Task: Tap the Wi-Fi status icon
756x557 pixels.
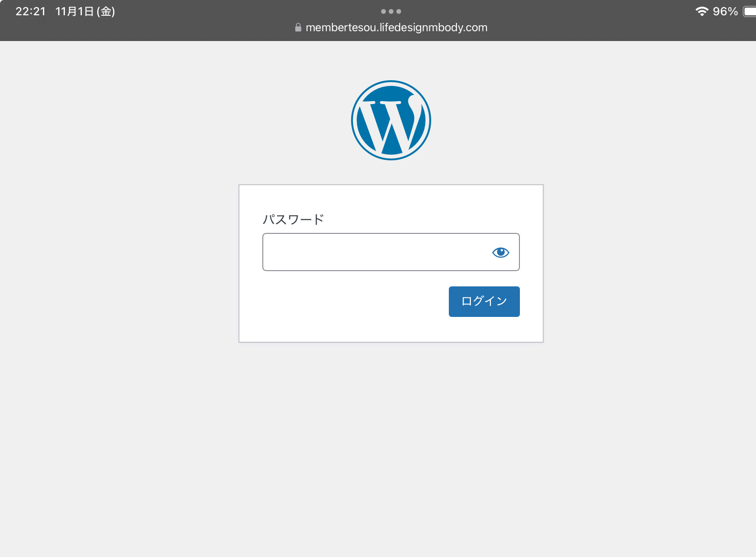Action: tap(702, 11)
